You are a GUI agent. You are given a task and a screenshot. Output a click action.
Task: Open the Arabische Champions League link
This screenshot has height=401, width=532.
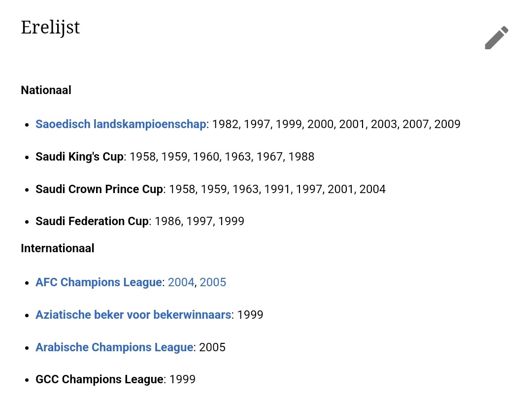[114, 347]
